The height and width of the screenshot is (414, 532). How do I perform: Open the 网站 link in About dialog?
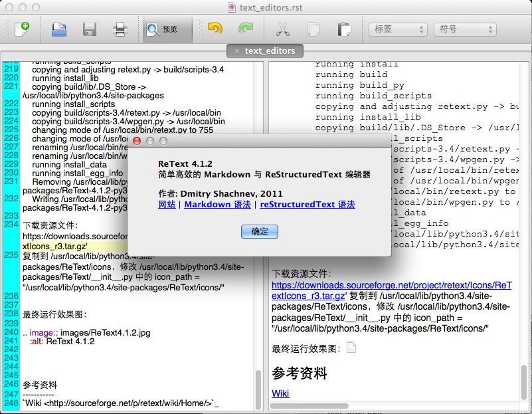tap(167, 205)
